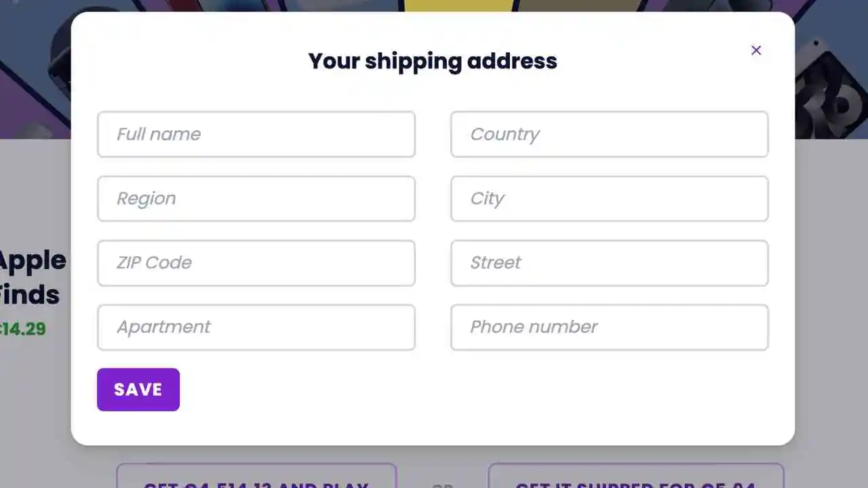Click the Full name field
Image resolution: width=868 pixels, height=488 pixels.
click(x=256, y=134)
